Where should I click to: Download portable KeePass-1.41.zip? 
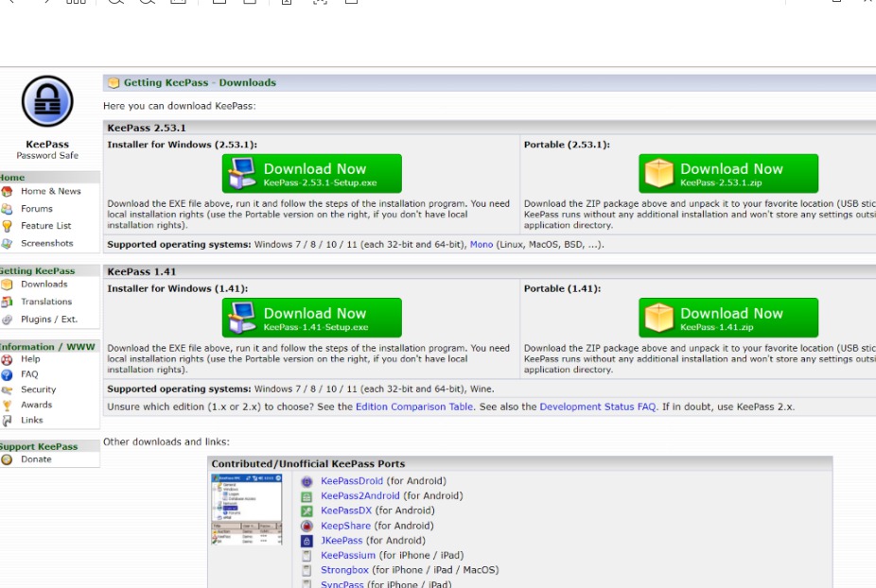point(728,318)
